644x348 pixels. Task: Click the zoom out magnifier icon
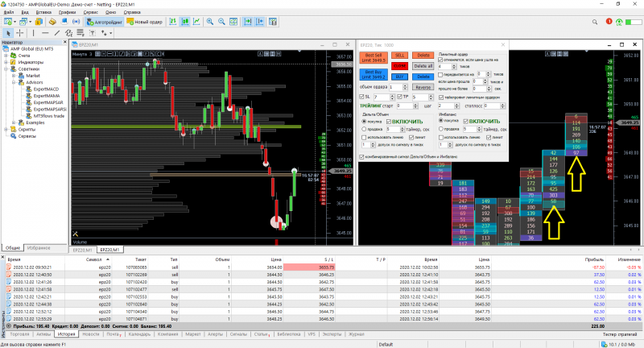tap(221, 22)
